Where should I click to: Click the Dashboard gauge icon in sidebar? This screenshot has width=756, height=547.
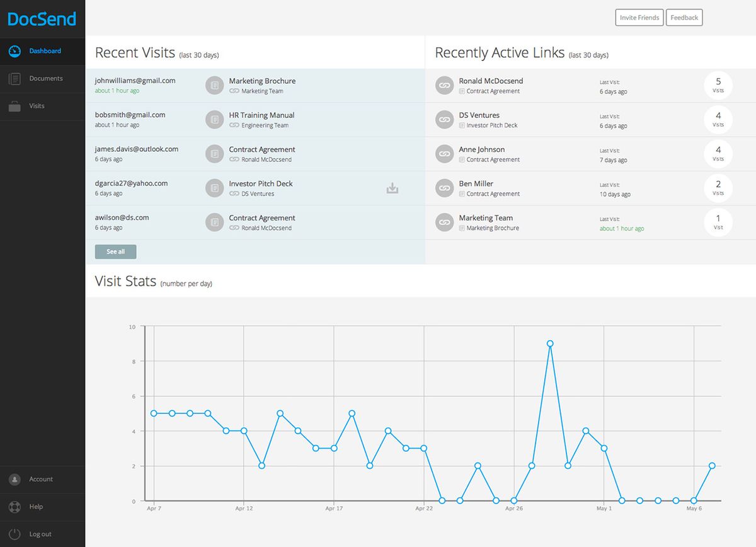tap(15, 51)
